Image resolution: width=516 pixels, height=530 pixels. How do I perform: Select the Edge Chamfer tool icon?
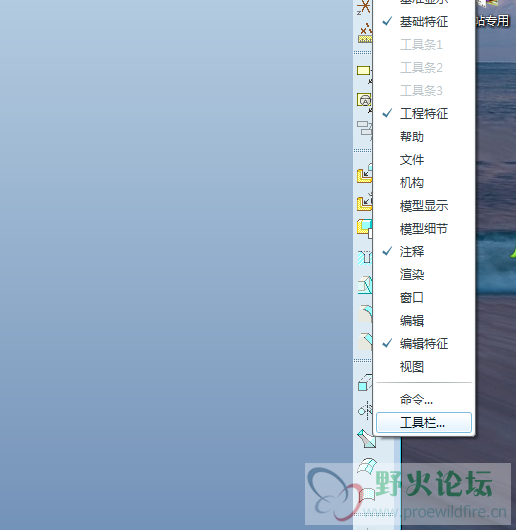[365, 341]
